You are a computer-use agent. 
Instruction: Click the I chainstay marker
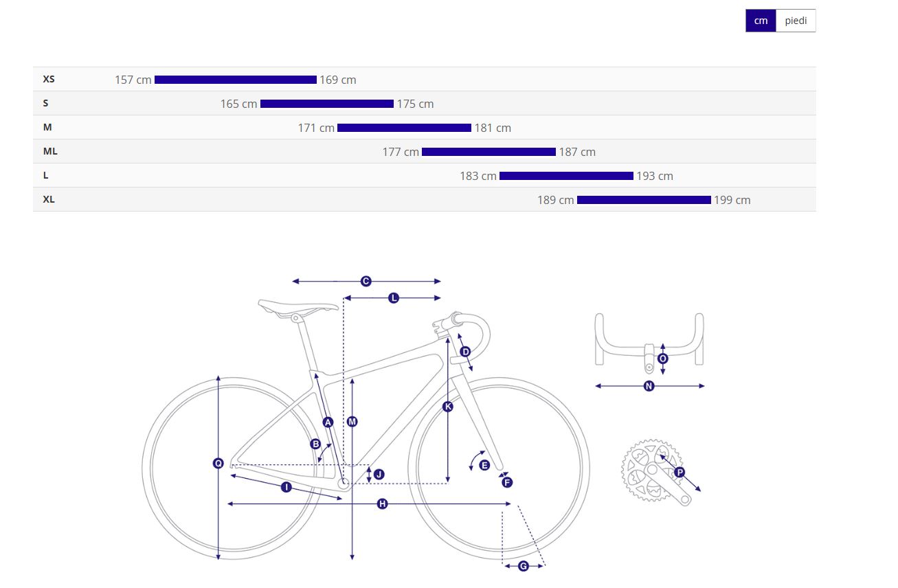(x=287, y=487)
